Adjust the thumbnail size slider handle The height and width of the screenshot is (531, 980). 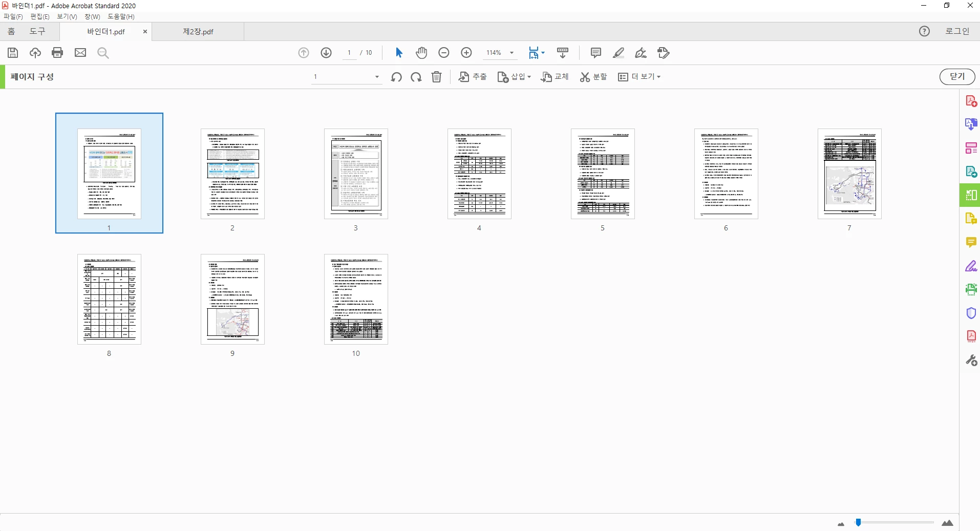click(x=858, y=522)
